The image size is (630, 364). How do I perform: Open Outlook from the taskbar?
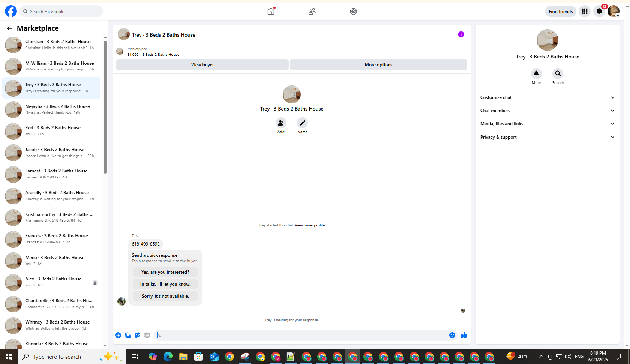(x=214, y=357)
